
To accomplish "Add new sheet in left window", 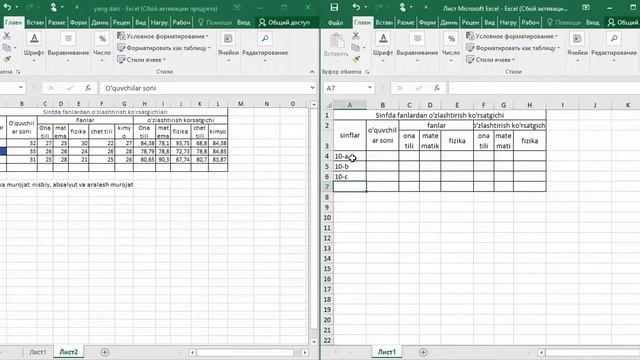I will point(104,352).
